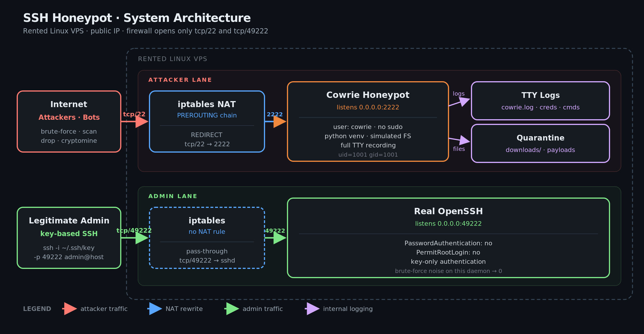Click the files arrow label
The height and width of the screenshot is (334, 644).
tap(459, 149)
